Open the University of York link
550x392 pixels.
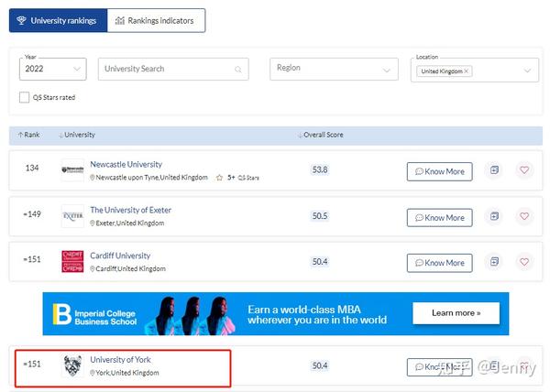point(120,360)
